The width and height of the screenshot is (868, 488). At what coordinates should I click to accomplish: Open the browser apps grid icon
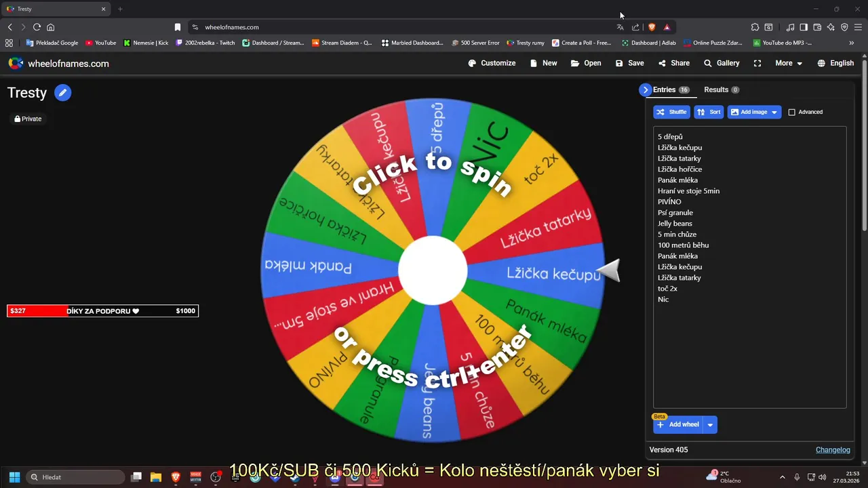(x=9, y=43)
